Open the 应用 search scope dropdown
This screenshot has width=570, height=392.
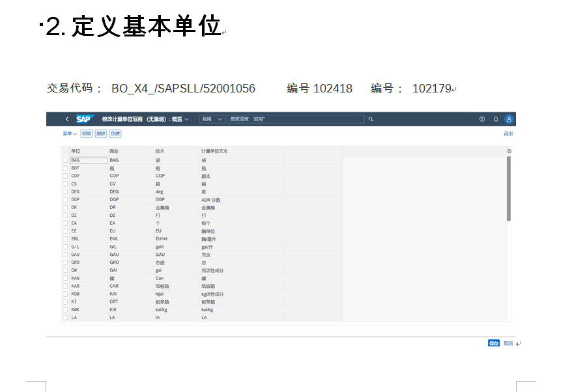212,119
